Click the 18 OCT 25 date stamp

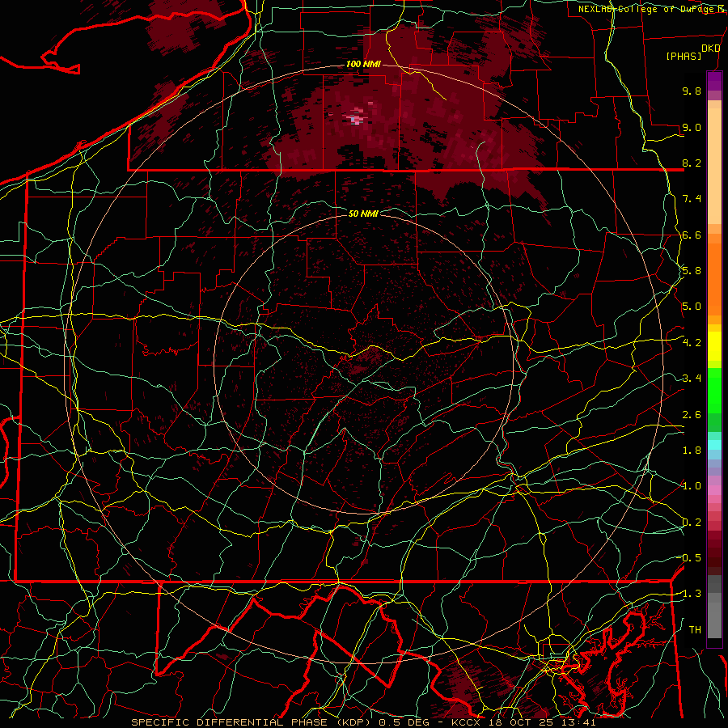coord(523,722)
